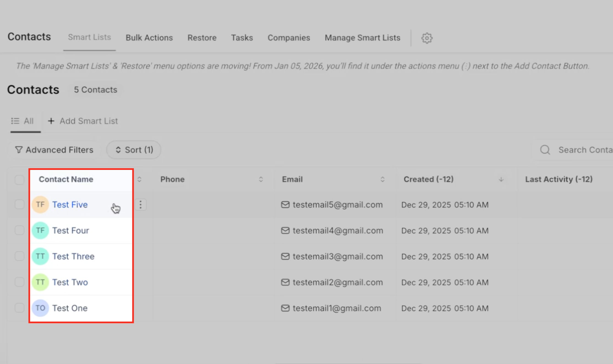
Task: Click the Test Five three-dot menu
Action: 141,205
